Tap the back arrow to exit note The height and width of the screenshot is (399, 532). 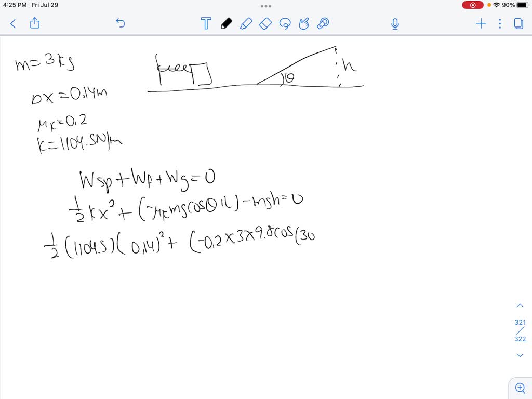tap(12, 23)
